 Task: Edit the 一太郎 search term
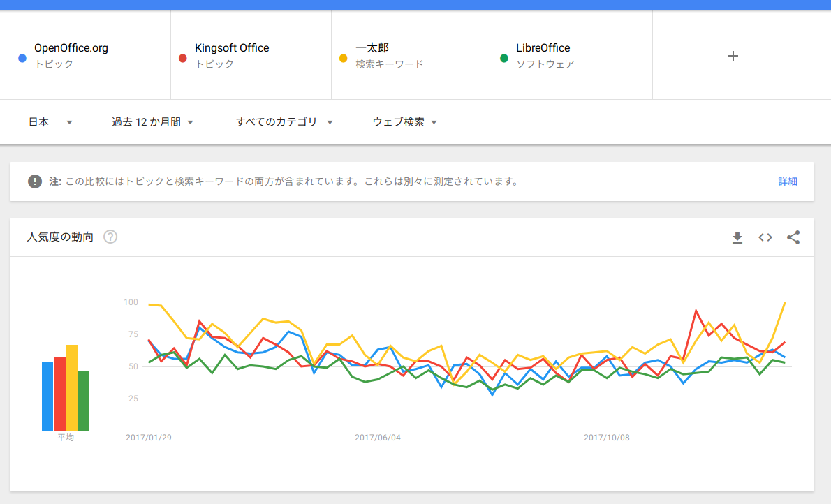(x=412, y=55)
